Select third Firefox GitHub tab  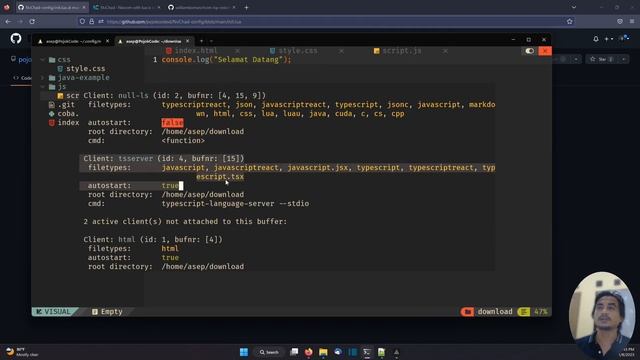click(201, 7)
